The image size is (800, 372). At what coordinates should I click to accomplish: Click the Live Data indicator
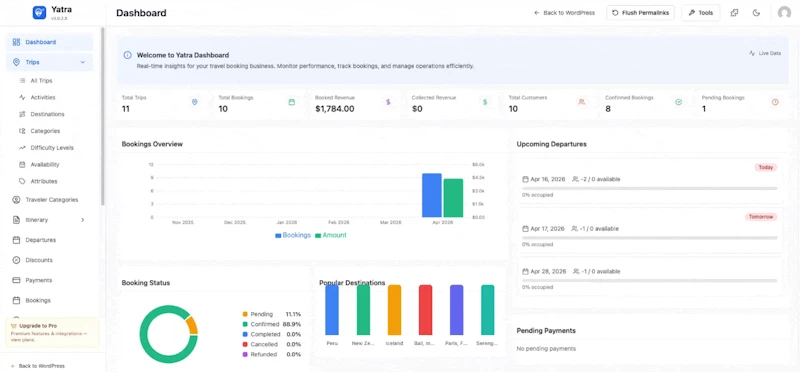pos(765,53)
